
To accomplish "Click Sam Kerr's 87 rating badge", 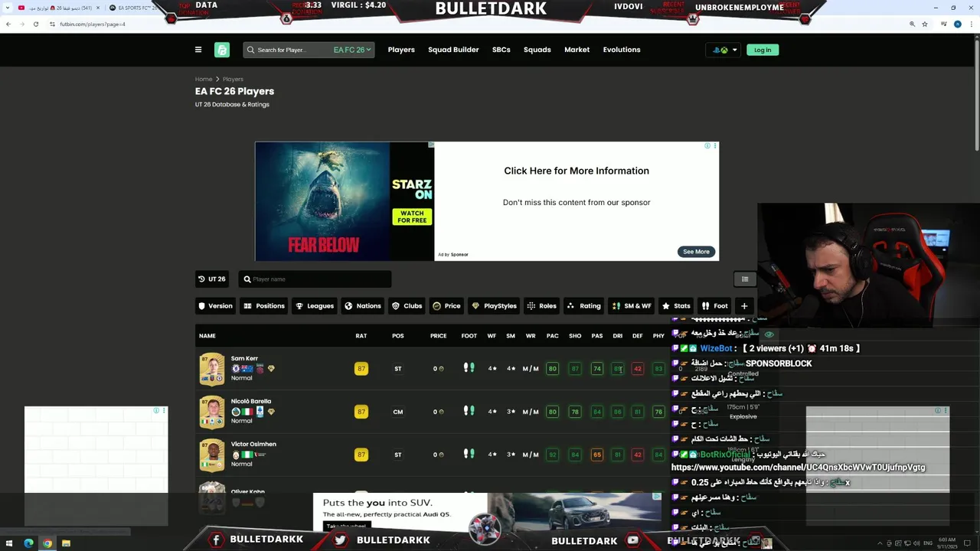I will pyautogui.click(x=361, y=369).
